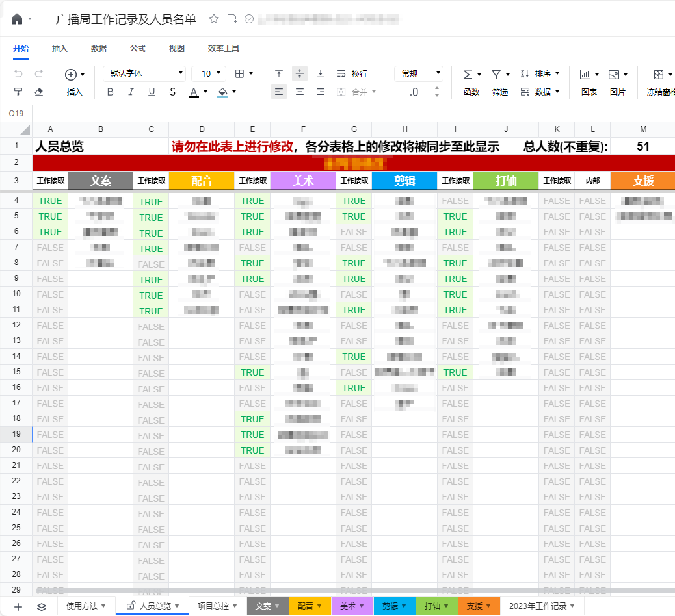The width and height of the screenshot is (675, 616).
Task: Switch to the 数据 menu tab
Action: 99,48
